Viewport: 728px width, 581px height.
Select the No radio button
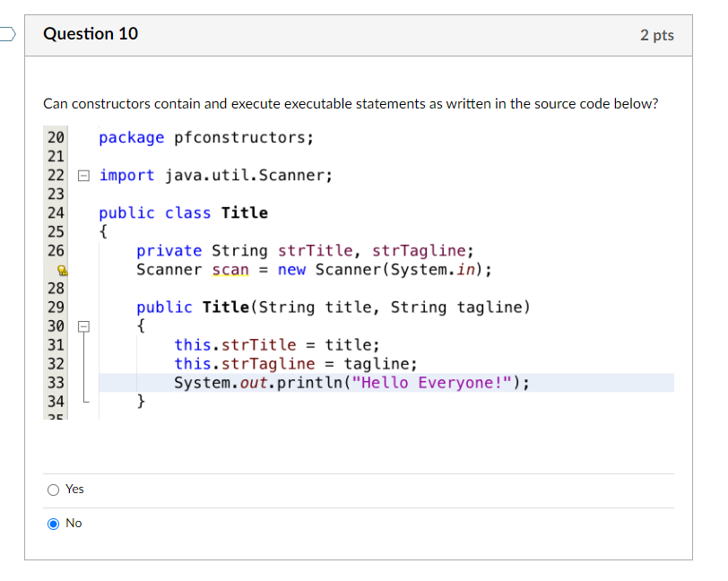tap(54, 524)
